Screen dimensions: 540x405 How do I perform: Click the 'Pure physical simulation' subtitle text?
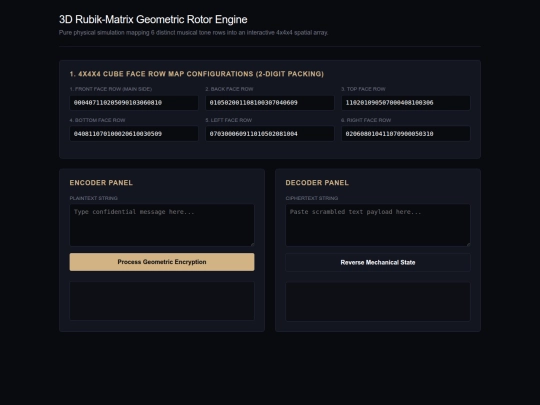[194, 33]
